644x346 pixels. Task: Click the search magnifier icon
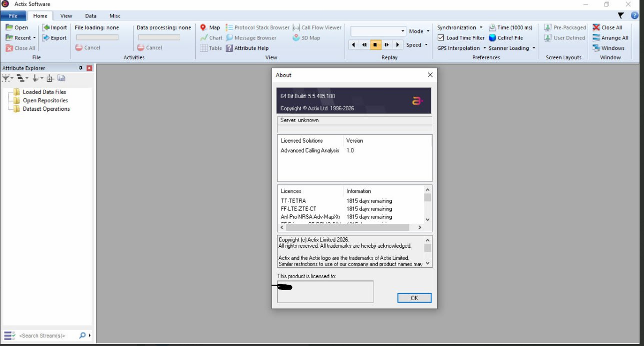click(x=82, y=336)
